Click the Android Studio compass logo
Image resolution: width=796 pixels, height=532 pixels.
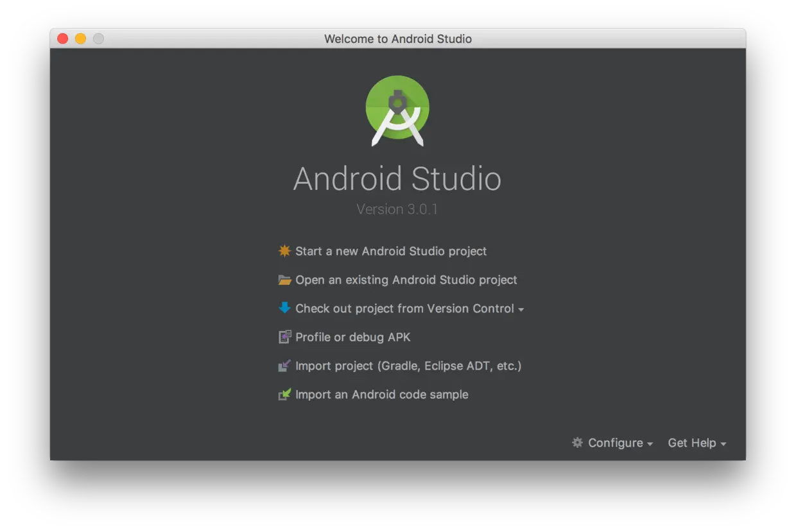397,110
